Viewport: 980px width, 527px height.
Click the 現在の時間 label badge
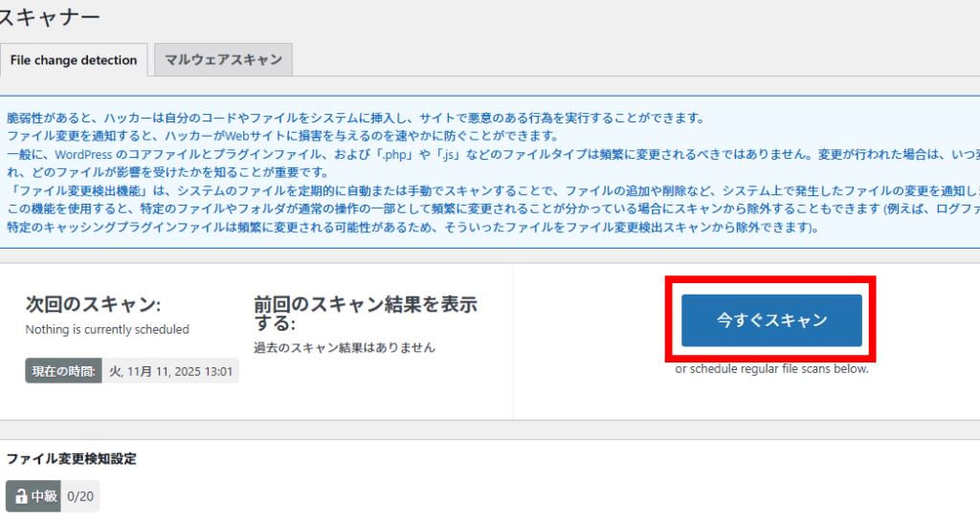(x=63, y=370)
